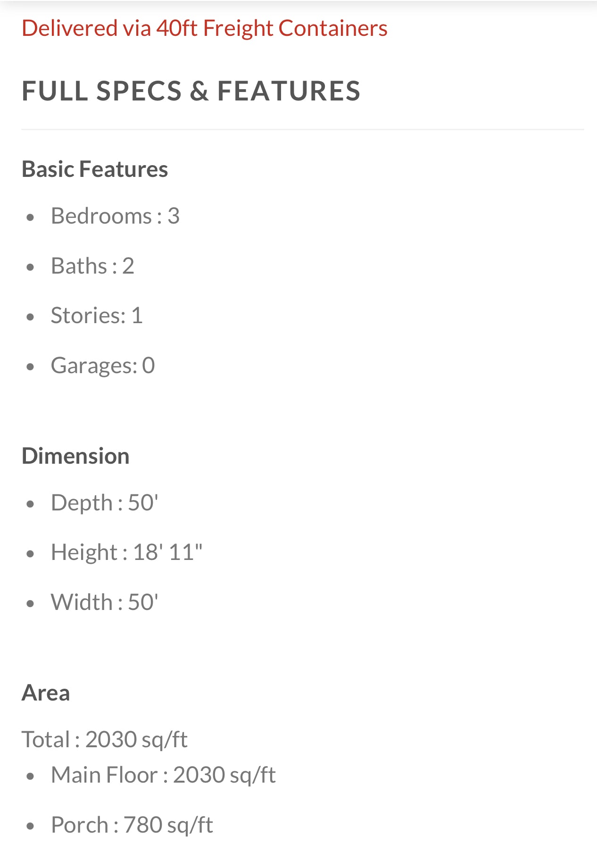Viewport: 597px width, 868px height.
Task: Click the bullet point before Main Floor
Action: click(x=31, y=776)
